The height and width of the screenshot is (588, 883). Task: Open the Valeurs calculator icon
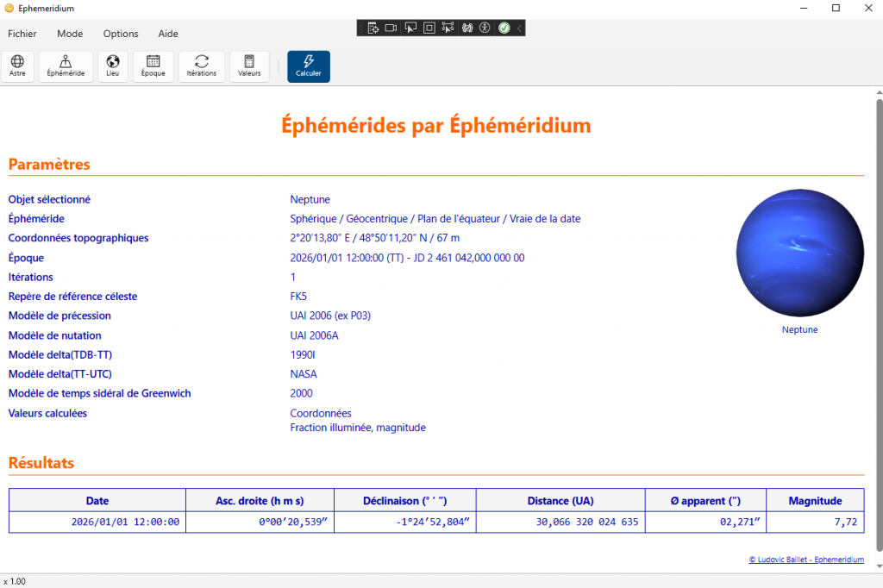[249, 66]
